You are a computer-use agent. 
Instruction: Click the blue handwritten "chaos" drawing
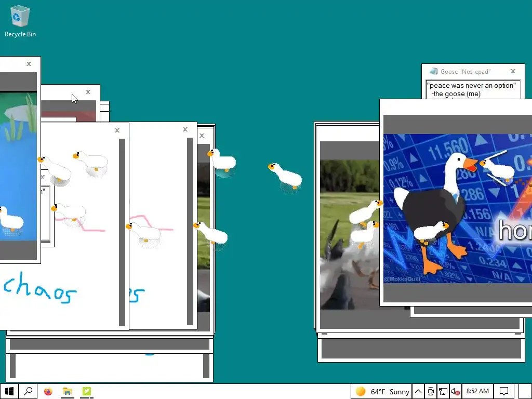pyautogui.click(x=40, y=288)
